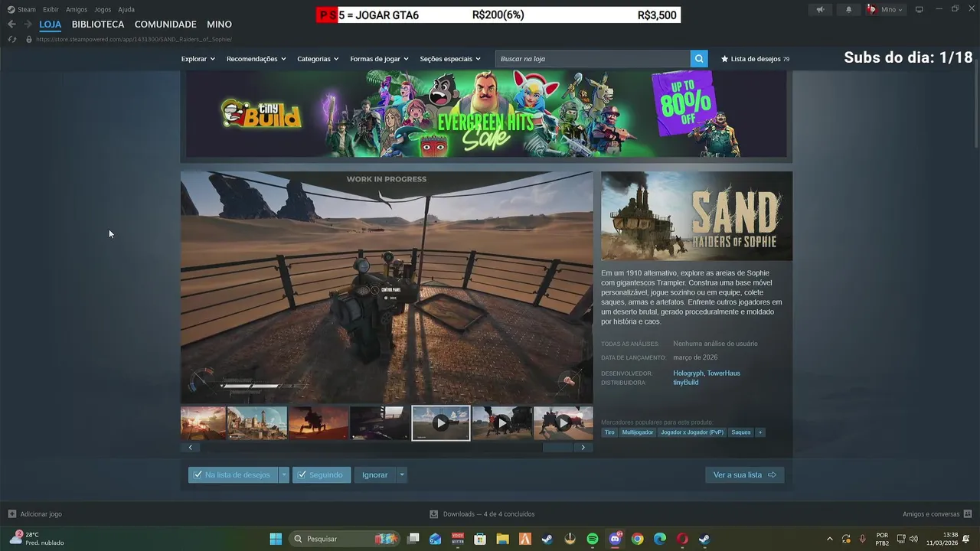Toggle Na lista de desejos checkbox button

click(x=233, y=474)
